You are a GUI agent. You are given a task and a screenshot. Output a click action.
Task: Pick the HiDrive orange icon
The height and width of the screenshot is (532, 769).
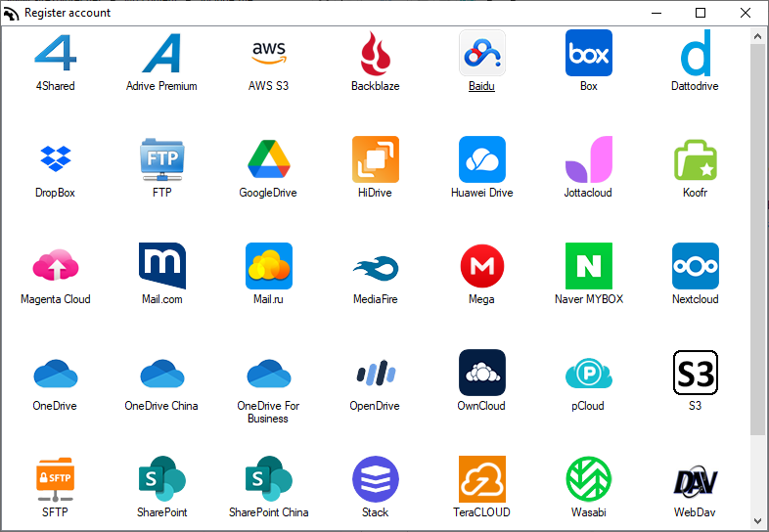(x=376, y=159)
